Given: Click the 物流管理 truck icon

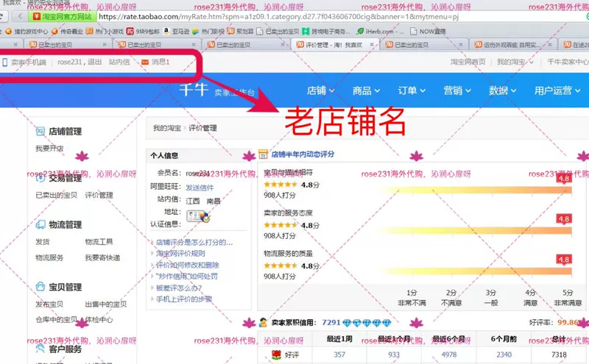Looking at the screenshot, I should tap(40, 224).
